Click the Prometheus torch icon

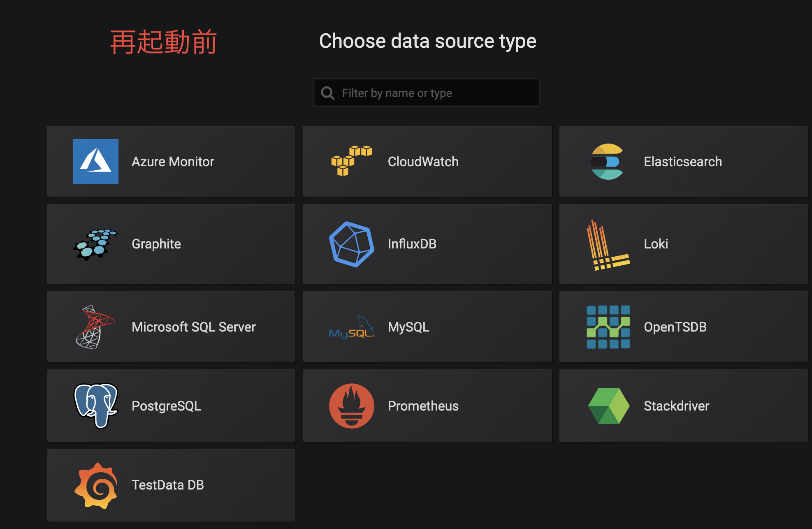click(352, 406)
